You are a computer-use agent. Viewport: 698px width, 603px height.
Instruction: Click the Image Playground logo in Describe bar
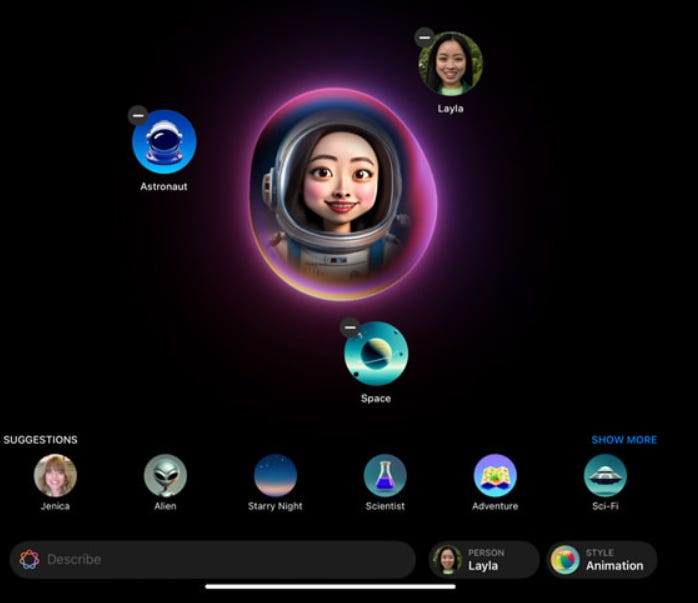(29, 559)
